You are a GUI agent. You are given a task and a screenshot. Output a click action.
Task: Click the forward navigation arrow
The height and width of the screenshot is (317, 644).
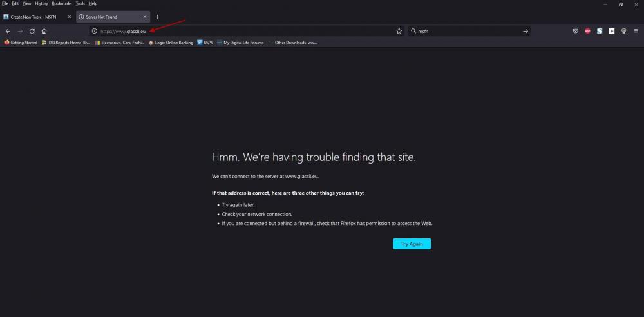tap(20, 31)
